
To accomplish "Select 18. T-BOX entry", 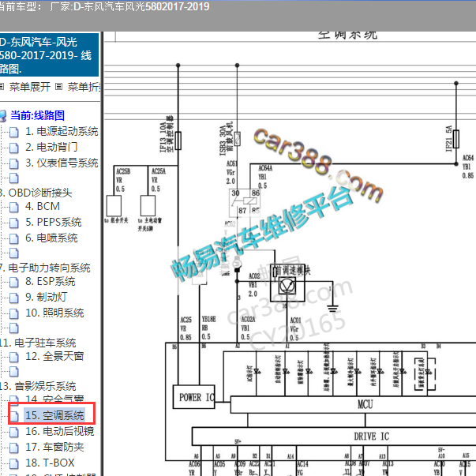I will coord(50,463).
